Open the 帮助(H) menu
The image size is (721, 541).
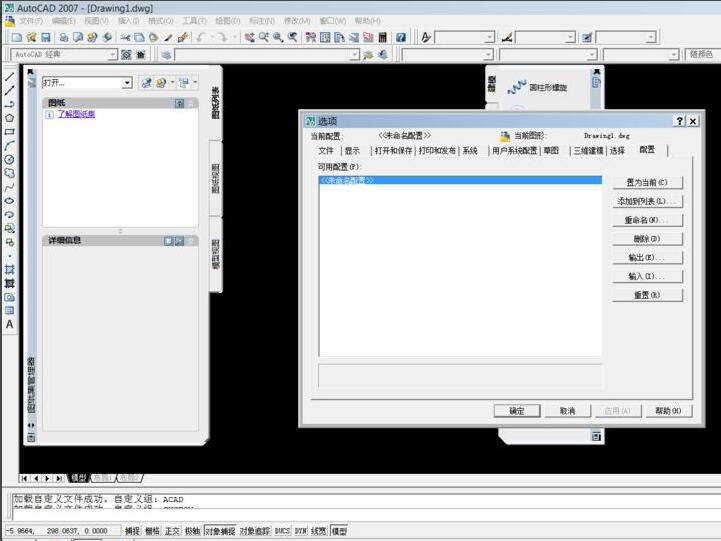367,21
